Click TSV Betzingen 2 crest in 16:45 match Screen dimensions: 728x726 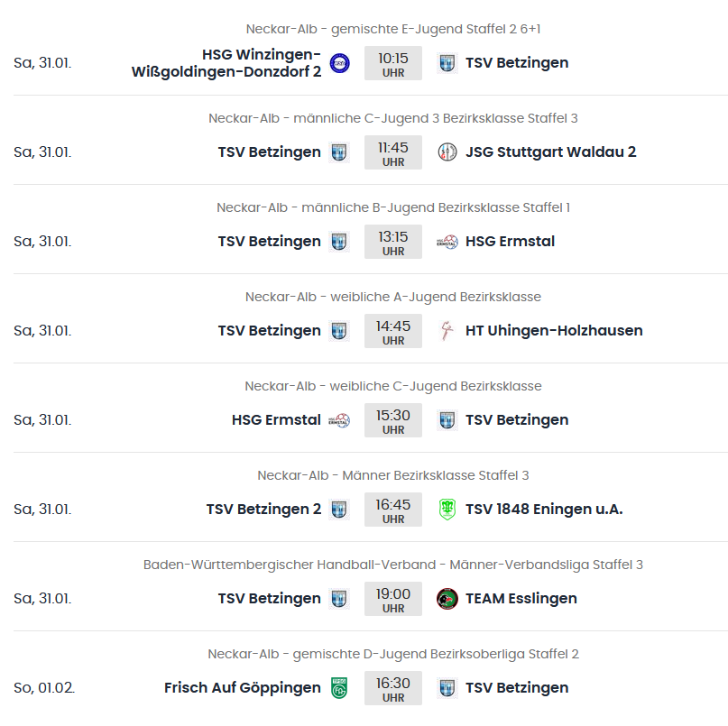coord(339,510)
